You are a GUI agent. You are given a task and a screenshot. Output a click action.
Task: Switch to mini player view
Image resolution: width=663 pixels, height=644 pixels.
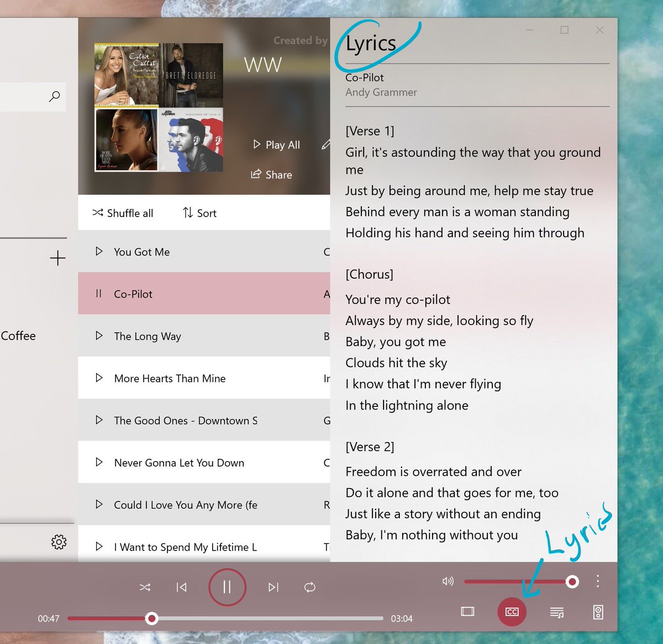click(467, 611)
